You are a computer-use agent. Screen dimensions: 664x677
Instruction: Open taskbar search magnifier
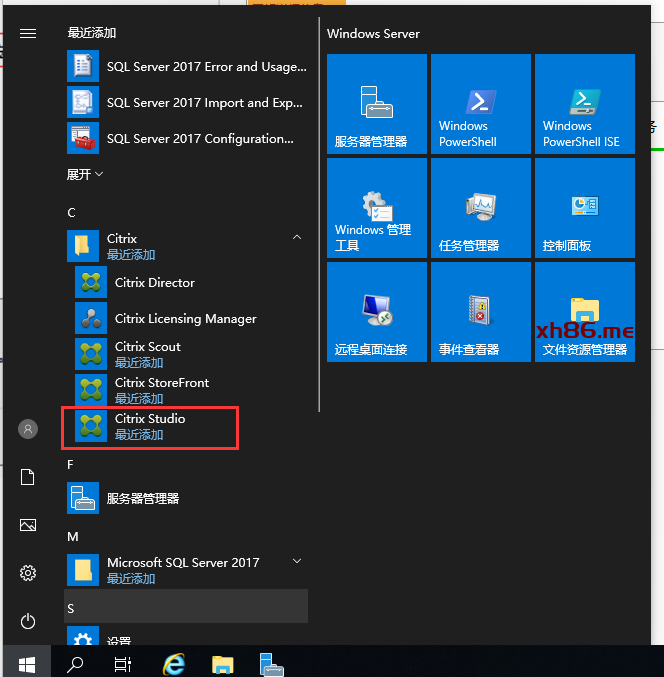[x=75, y=664]
